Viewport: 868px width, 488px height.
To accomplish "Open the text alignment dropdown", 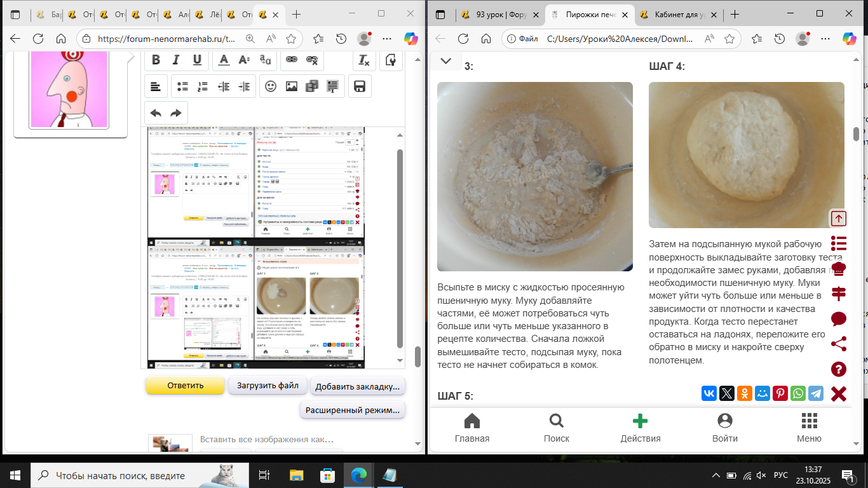I will pos(156,86).
